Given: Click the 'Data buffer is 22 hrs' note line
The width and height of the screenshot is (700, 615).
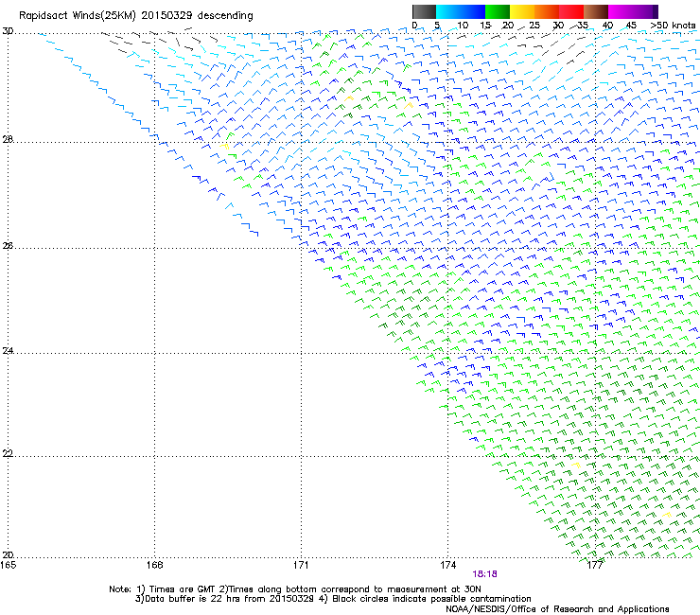Looking at the screenshot, I should click(x=333, y=599).
